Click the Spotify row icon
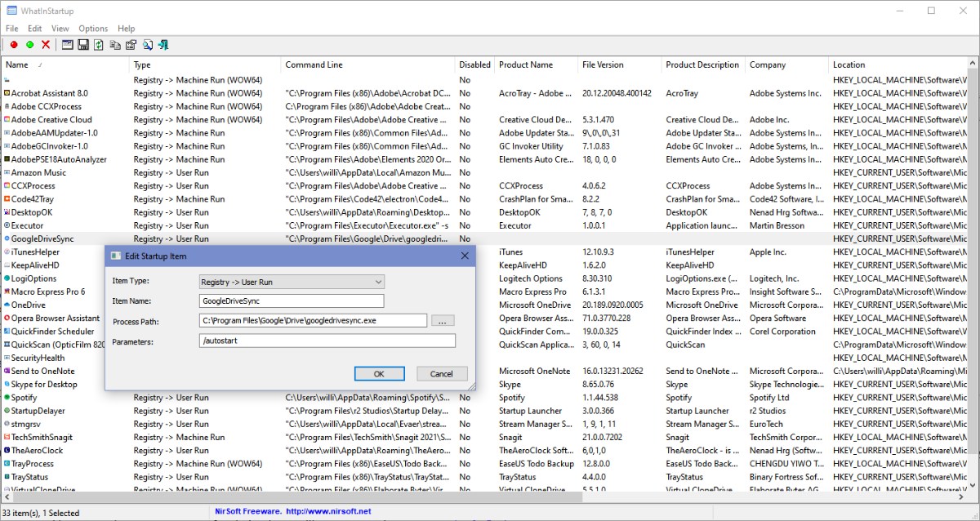Screen dimensions: 980x521 7,398
